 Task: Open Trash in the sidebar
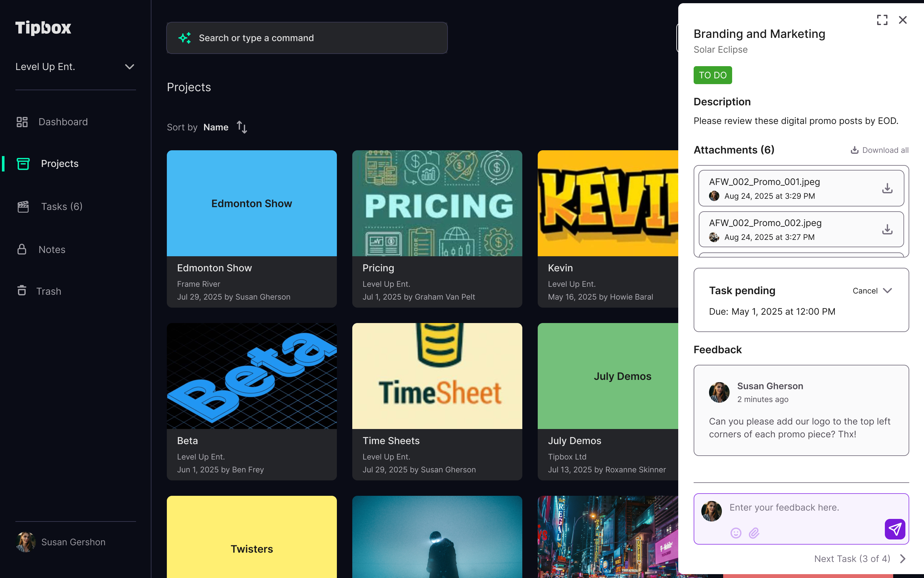39,291
